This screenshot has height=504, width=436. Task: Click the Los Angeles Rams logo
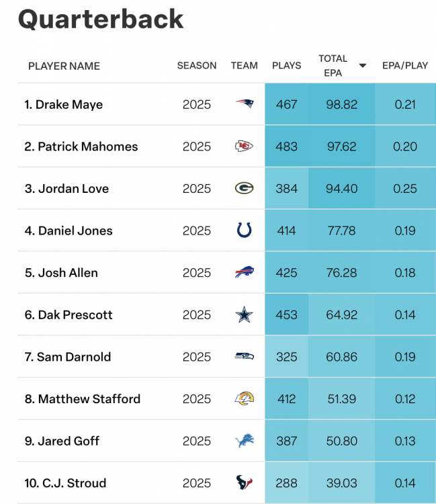click(245, 398)
